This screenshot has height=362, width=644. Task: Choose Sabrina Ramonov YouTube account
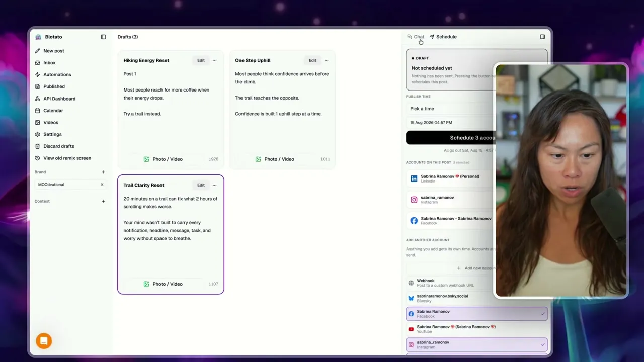476,329
